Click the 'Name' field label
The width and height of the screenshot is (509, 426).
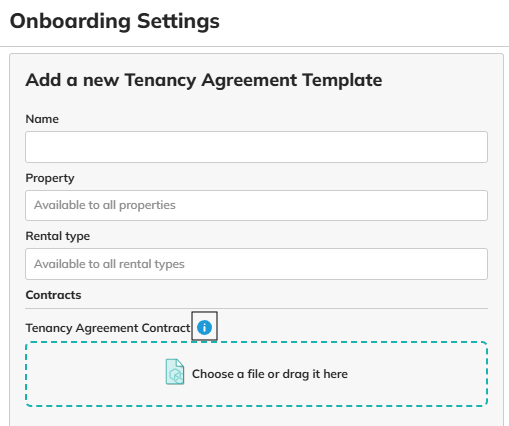[x=42, y=119]
